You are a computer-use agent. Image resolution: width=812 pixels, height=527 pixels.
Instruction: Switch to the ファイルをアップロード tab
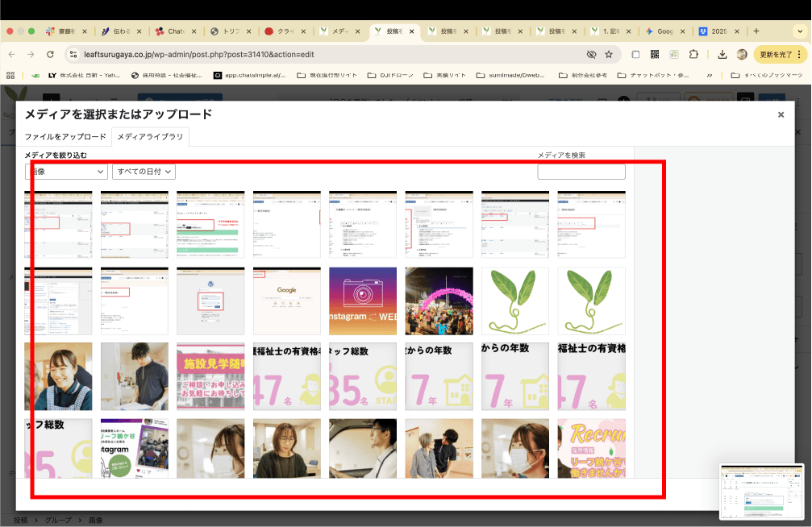pyautogui.click(x=65, y=137)
